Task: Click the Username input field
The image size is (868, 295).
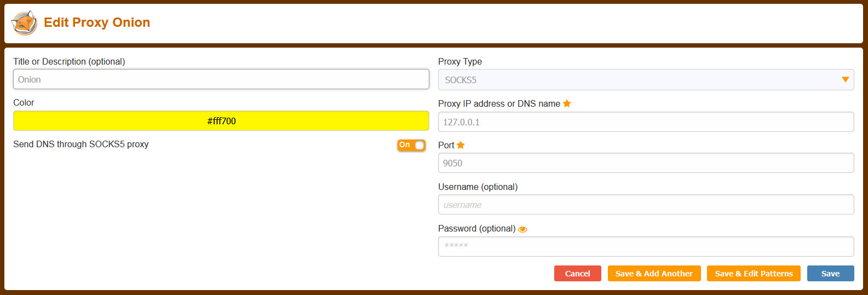Action: tap(646, 205)
